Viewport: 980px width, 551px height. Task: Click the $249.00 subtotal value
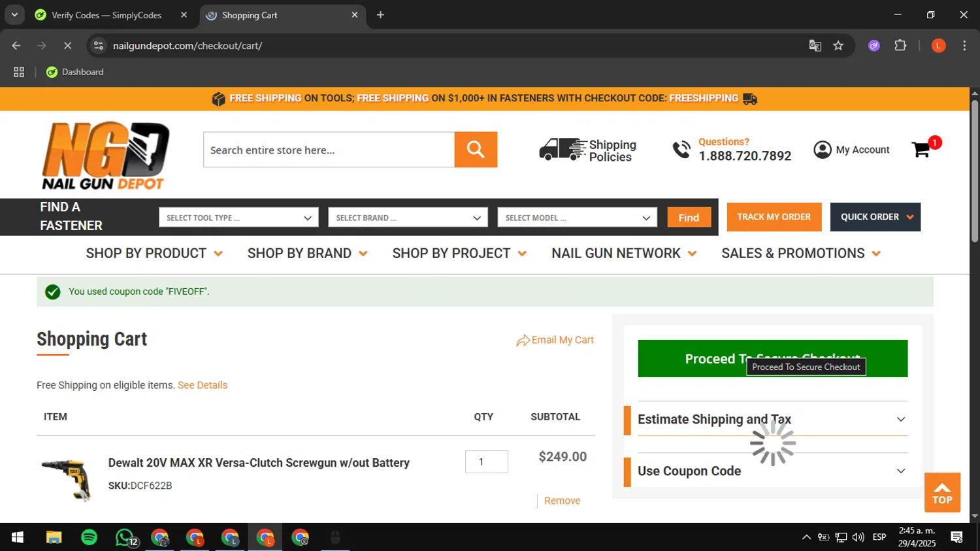click(563, 457)
